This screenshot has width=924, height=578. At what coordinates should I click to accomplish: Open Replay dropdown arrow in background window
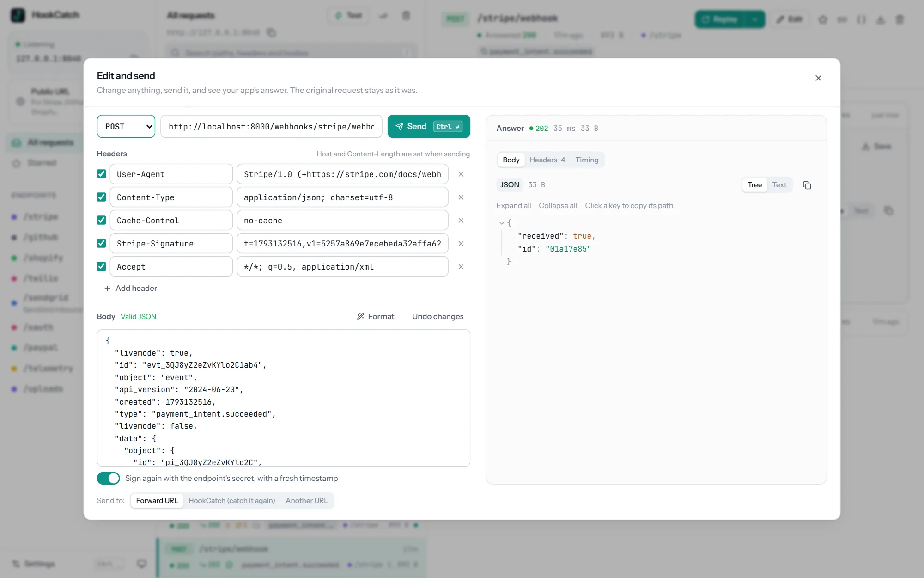point(755,19)
